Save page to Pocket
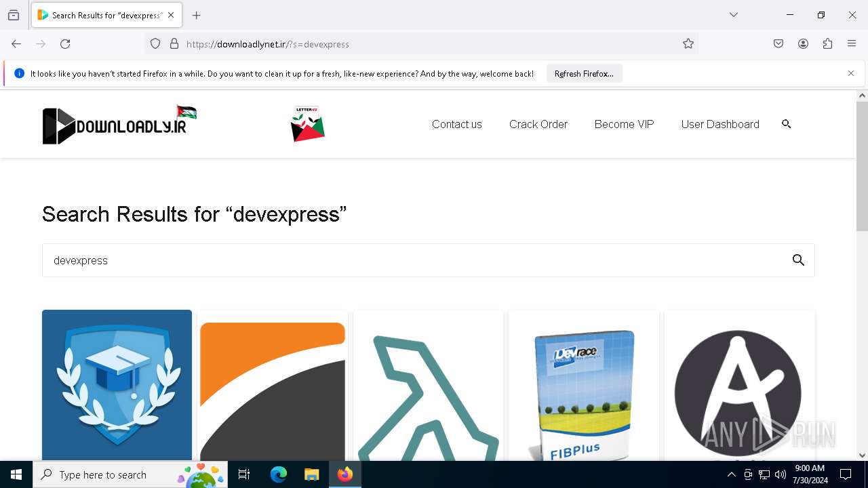 click(778, 44)
